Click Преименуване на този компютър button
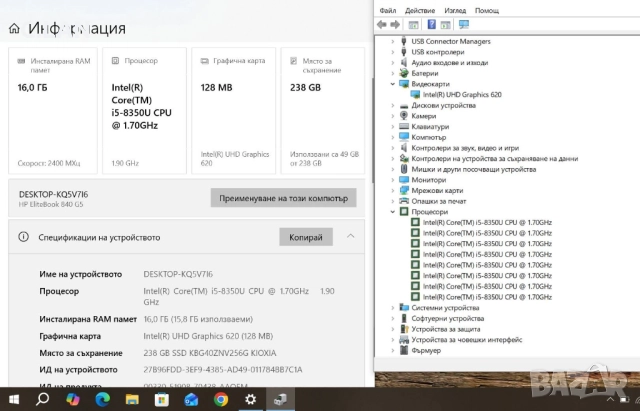Screen dimensions: 640x411 [x=283, y=198]
